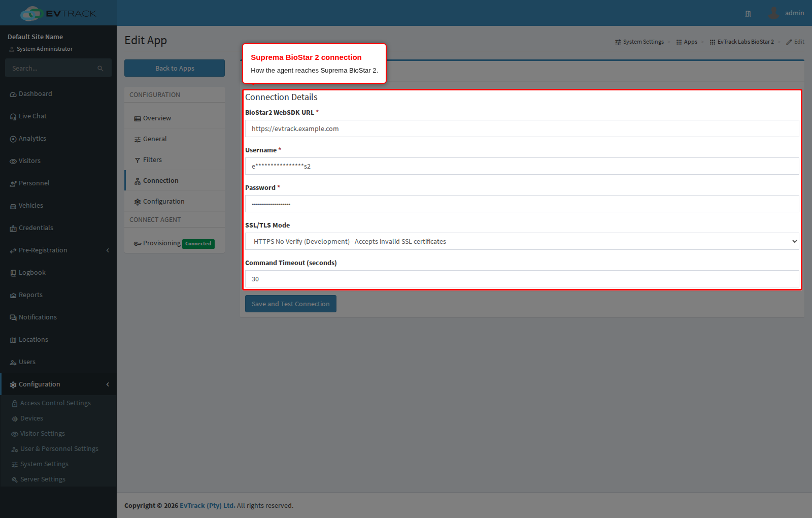Open the Personnel section
Image resolution: width=812 pixels, height=518 pixels.
(58, 183)
